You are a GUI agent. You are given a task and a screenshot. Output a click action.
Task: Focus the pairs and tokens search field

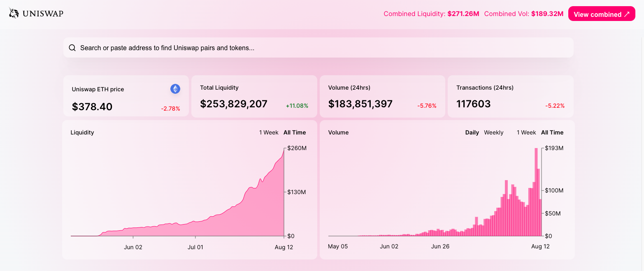coord(318,48)
